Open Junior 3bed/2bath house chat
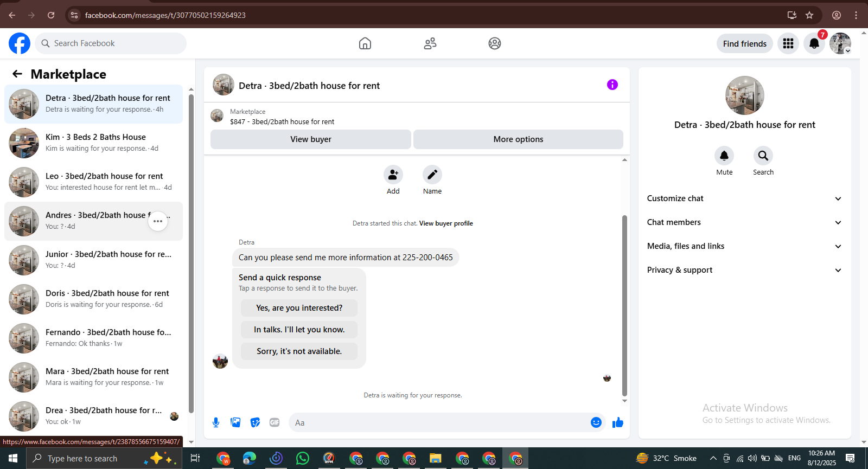Viewport: 868px width, 469px height. pyautogui.click(x=93, y=260)
